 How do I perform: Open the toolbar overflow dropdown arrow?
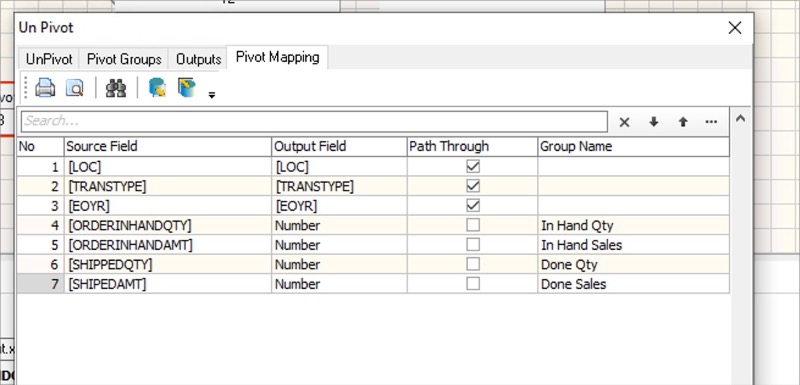[212, 94]
